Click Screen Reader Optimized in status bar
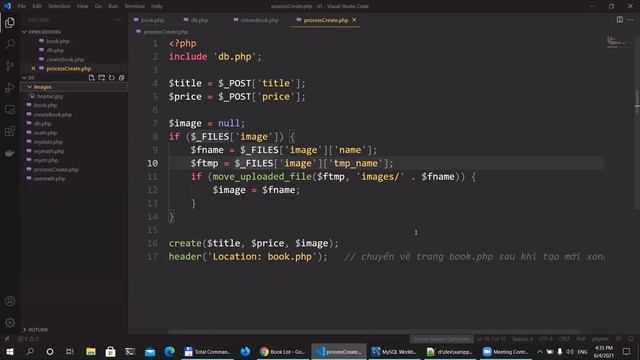This screenshot has width=640, height=360. click(x=442, y=339)
